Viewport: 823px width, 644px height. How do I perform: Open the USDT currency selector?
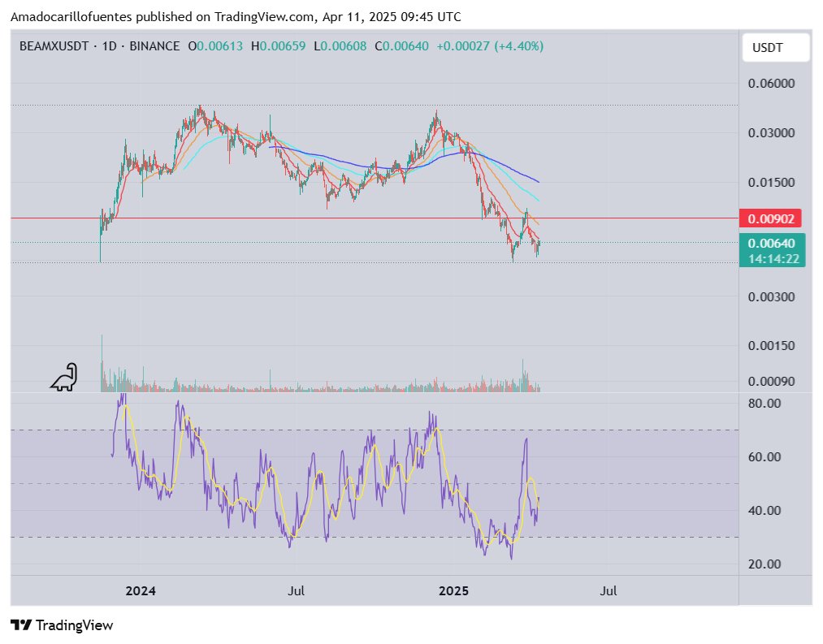[x=774, y=47]
